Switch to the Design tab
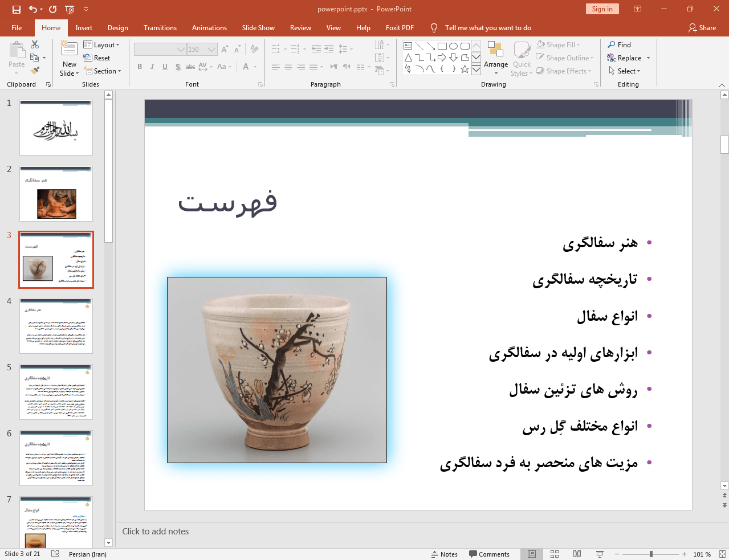Screen dimensions: 729x560 tap(118, 27)
